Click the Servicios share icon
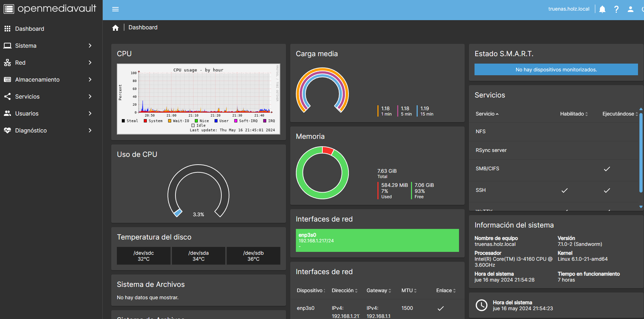644x319 pixels. coord(7,96)
